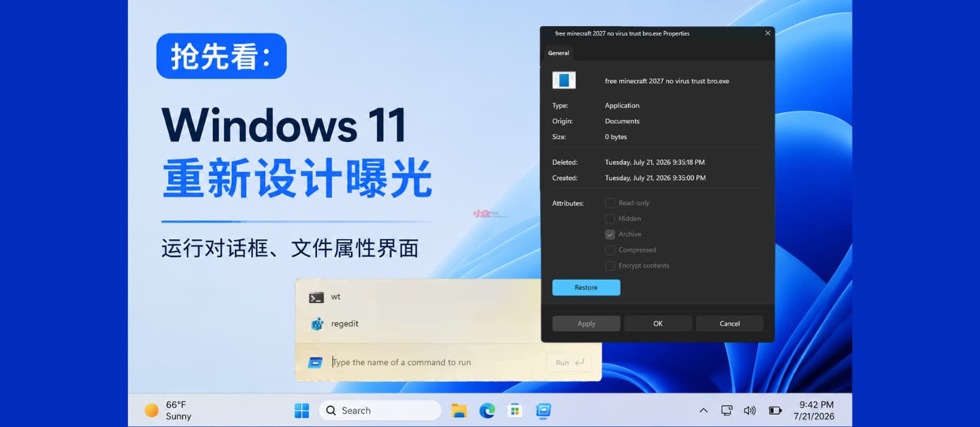Click the weather widget sun icon

(x=151, y=411)
